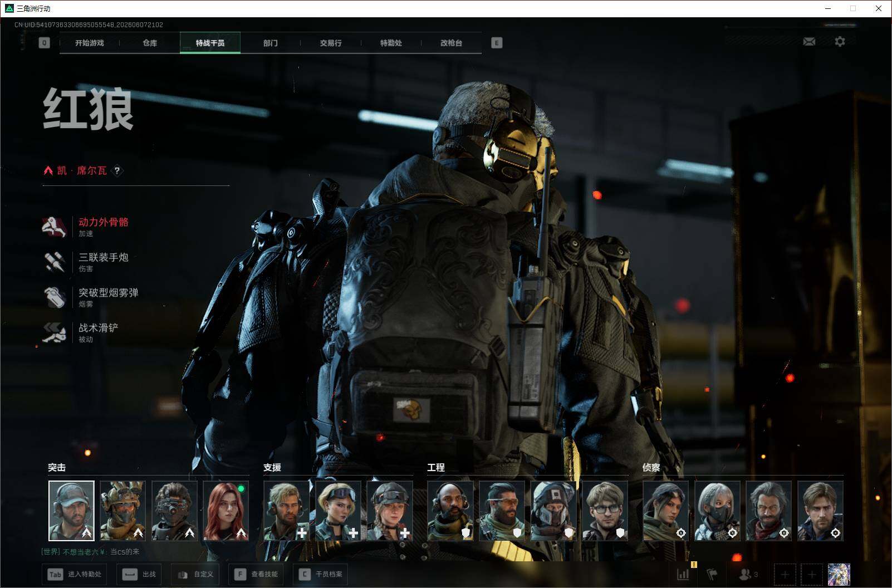Click the 突破型烟雾弹 skill name
This screenshot has width=892, height=588.
click(109, 292)
